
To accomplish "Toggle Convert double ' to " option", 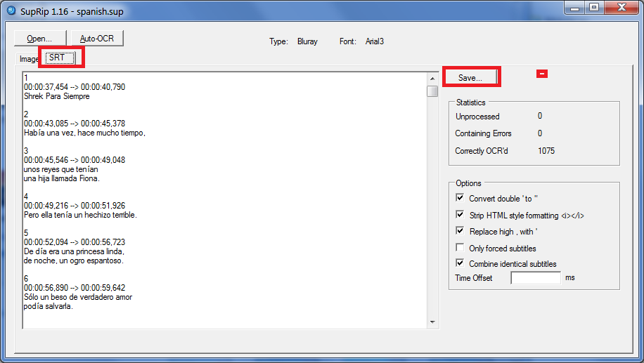I will [460, 198].
